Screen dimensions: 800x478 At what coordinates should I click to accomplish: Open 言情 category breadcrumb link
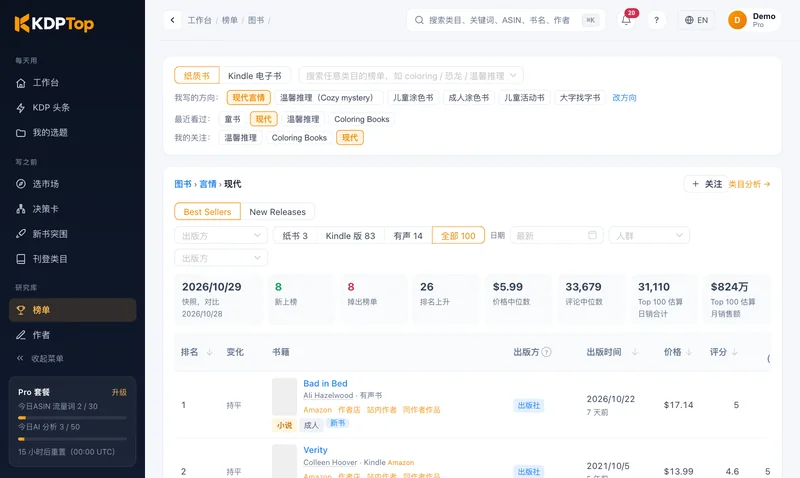point(208,184)
